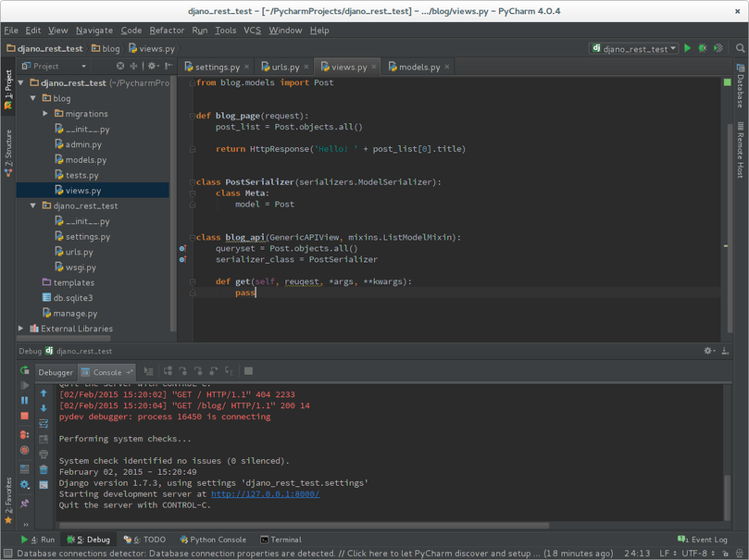Screen dimensions: 749x560
Task: Click console horizontal scrollbar
Action: pyautogui.click(x=305, y=526)
